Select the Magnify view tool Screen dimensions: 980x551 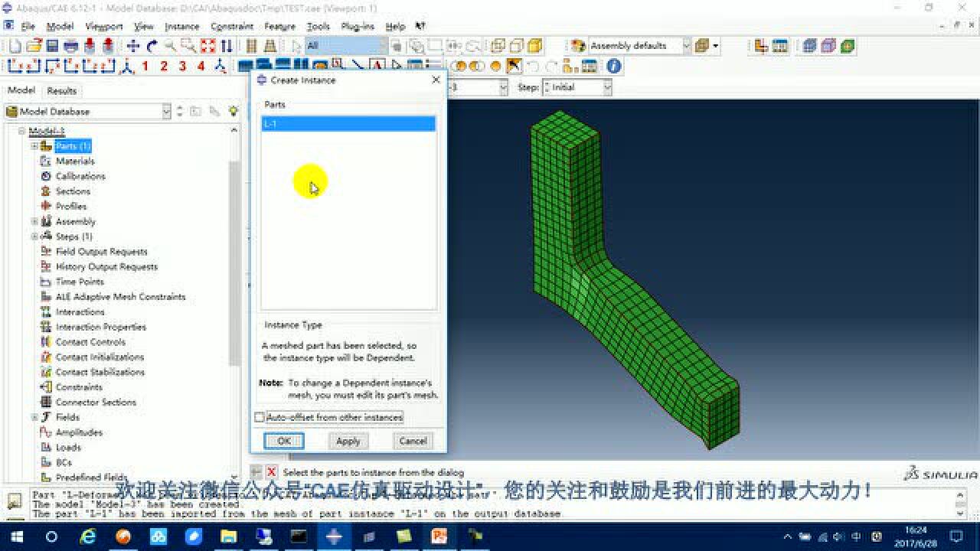170,46
